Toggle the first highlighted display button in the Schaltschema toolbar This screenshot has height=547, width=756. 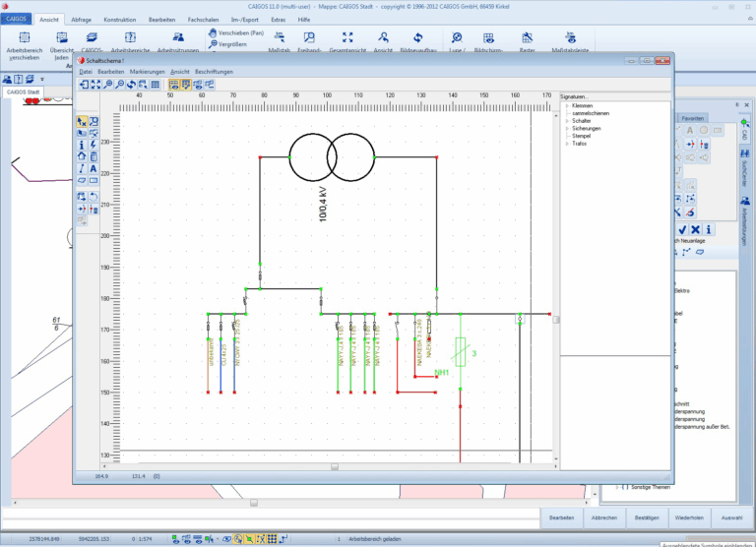pyautogui.click(x=173, y=85)
